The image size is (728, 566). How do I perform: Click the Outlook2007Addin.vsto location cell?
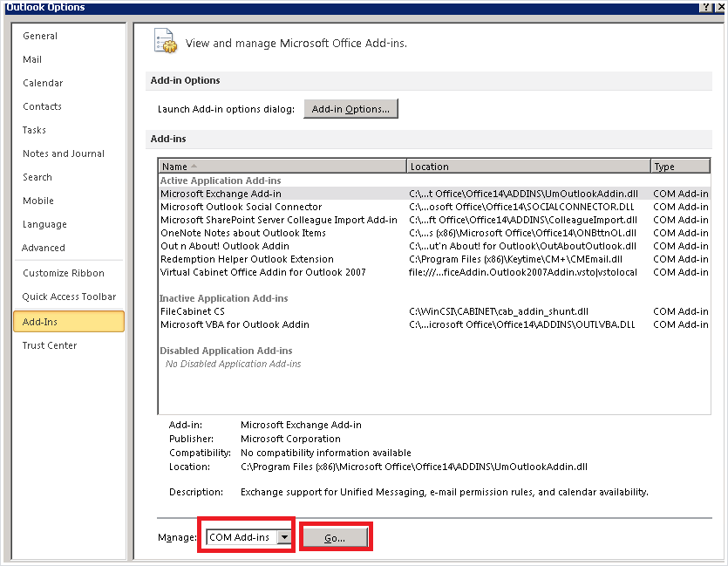click(x=523, y=272)
